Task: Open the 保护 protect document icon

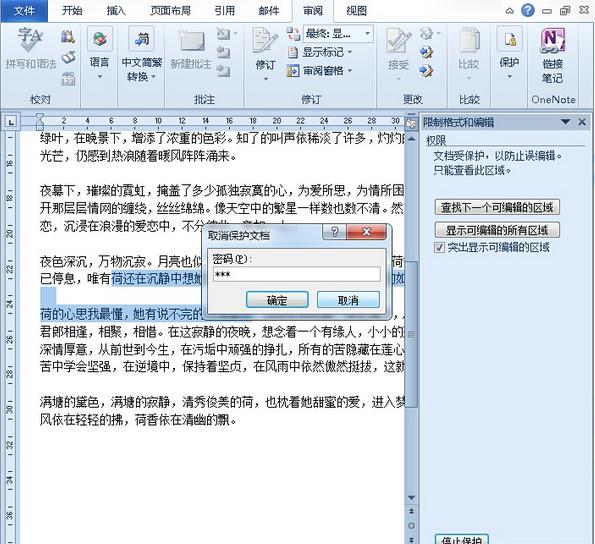Action: click(509, 40)
